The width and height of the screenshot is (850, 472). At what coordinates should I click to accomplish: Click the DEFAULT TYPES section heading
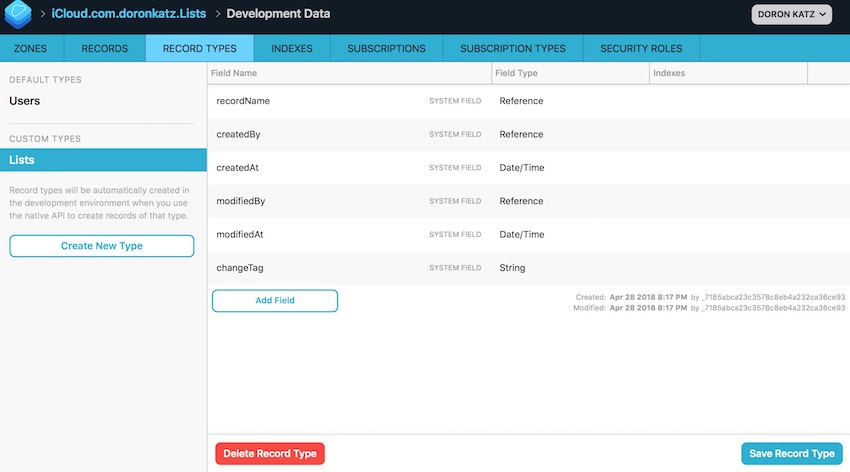pos(45,80)
